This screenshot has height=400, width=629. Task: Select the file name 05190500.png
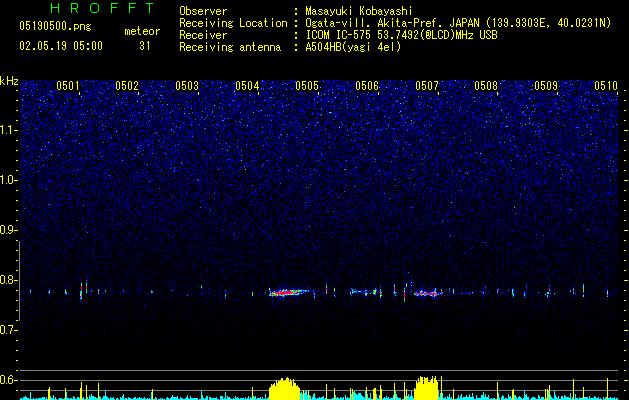55,27
